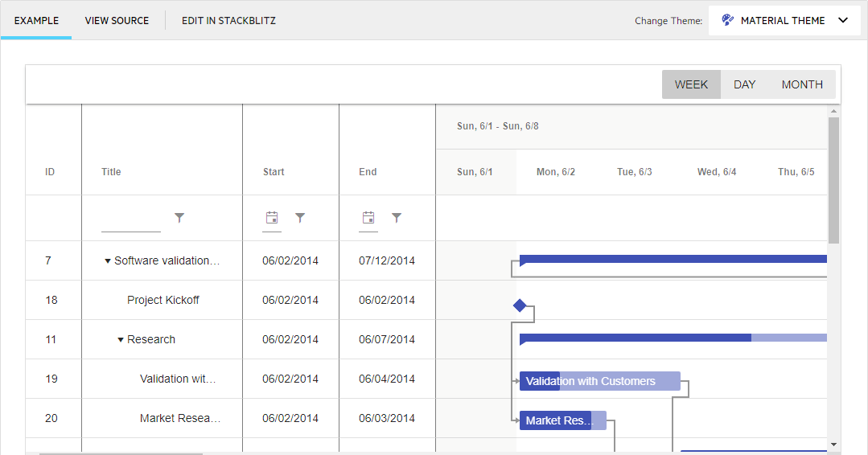Image resolution: width=868 pixels, height=455 pixels.
Task: Select the Example tab
Action: click(36, 21)
